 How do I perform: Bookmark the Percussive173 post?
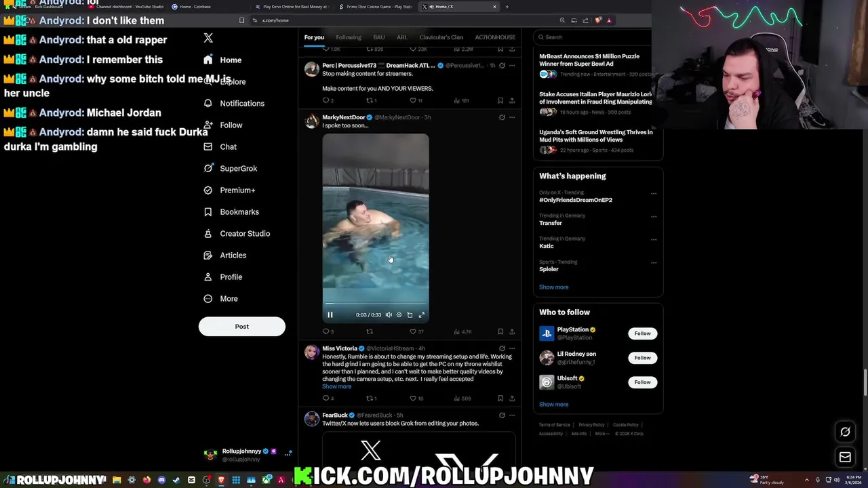tap(500, 100)
